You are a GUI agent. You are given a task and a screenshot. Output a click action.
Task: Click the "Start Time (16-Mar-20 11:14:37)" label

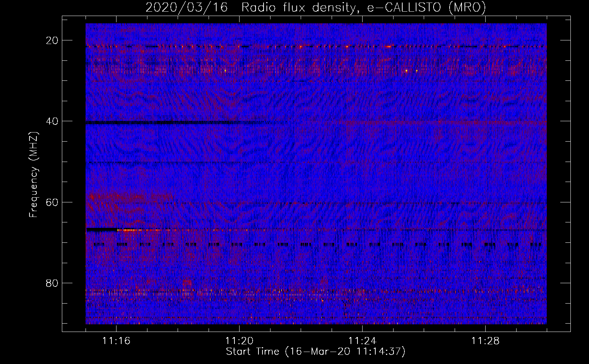[x=316, y=352]
